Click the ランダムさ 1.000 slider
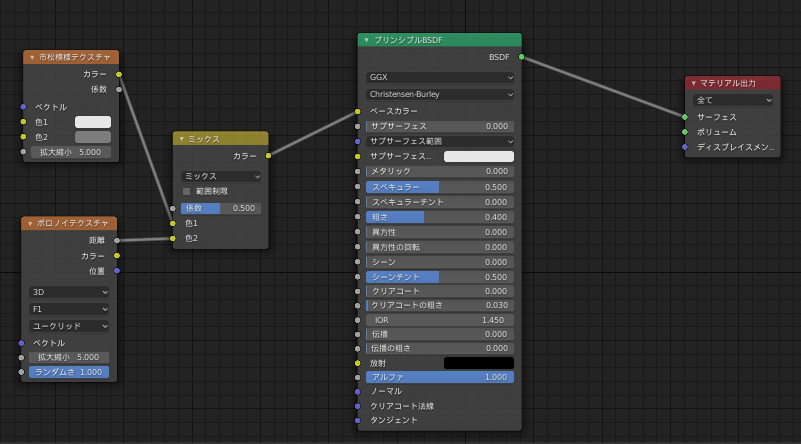801x444 pixels. 69,372
